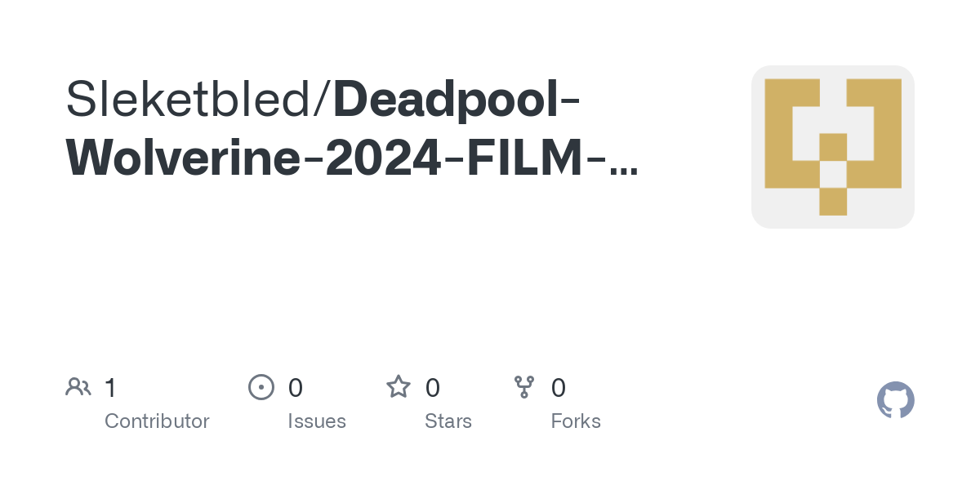980x490 pixels.
Task: Click the contributor count number 1
Action: (x=110, y=388)
